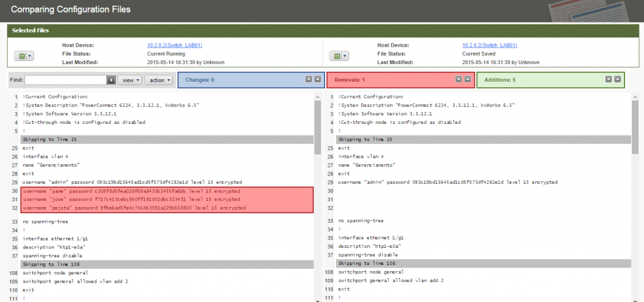This screenshot has height=302, width=644.
Task: Open the action dropdown menu
Action: tap(158, 80)
